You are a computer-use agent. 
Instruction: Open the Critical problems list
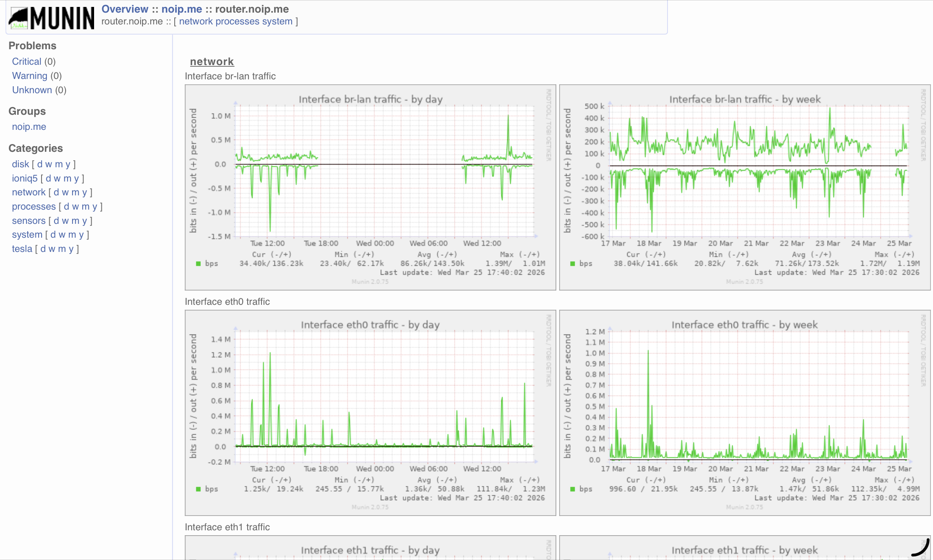pyautogui.click(x=26, y=61)
